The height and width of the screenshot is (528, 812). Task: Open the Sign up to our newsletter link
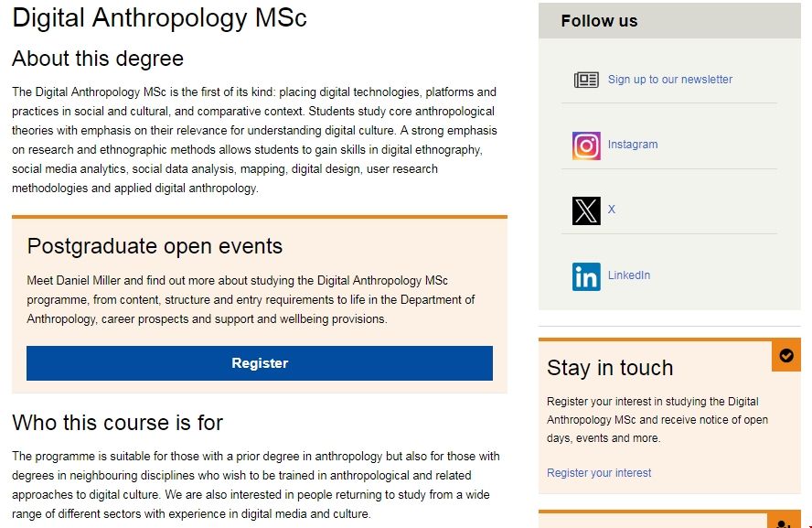[670, 80]
